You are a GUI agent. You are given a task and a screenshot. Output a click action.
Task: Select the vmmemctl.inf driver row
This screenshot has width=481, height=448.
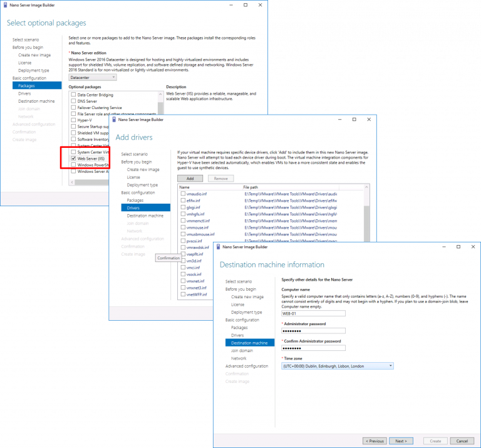pos(259,221)
